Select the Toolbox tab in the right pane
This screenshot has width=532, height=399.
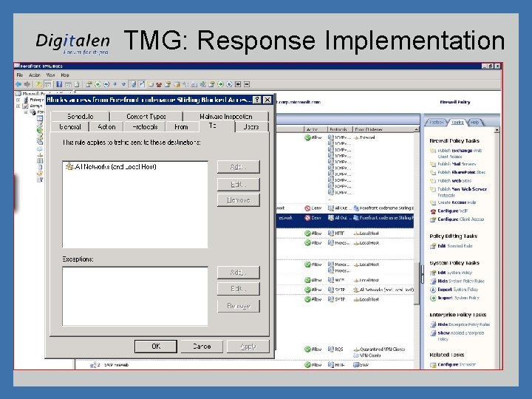437,122
